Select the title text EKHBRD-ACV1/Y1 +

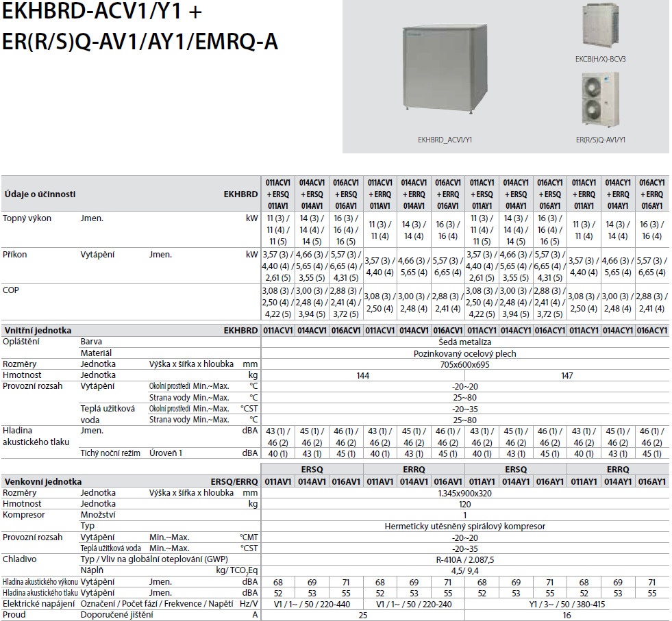(x=101, y=12)
